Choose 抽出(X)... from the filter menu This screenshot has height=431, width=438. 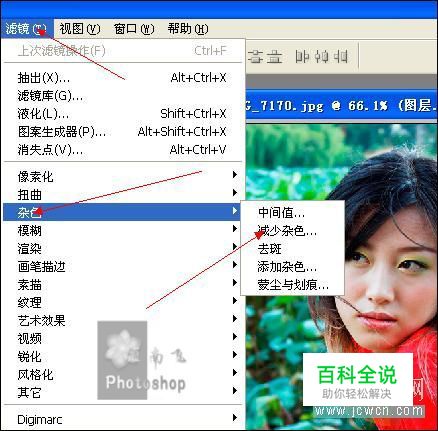[x=123, y=78]
